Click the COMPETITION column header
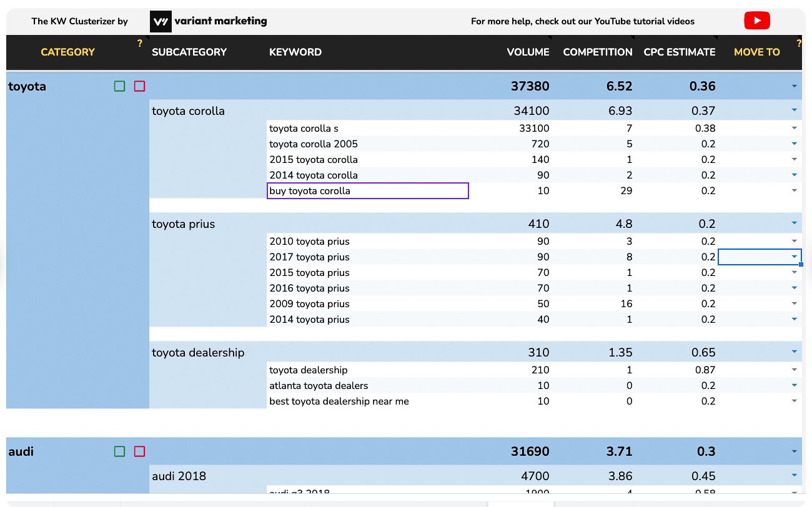Screen dimensions: 812x507 (598, 52)
